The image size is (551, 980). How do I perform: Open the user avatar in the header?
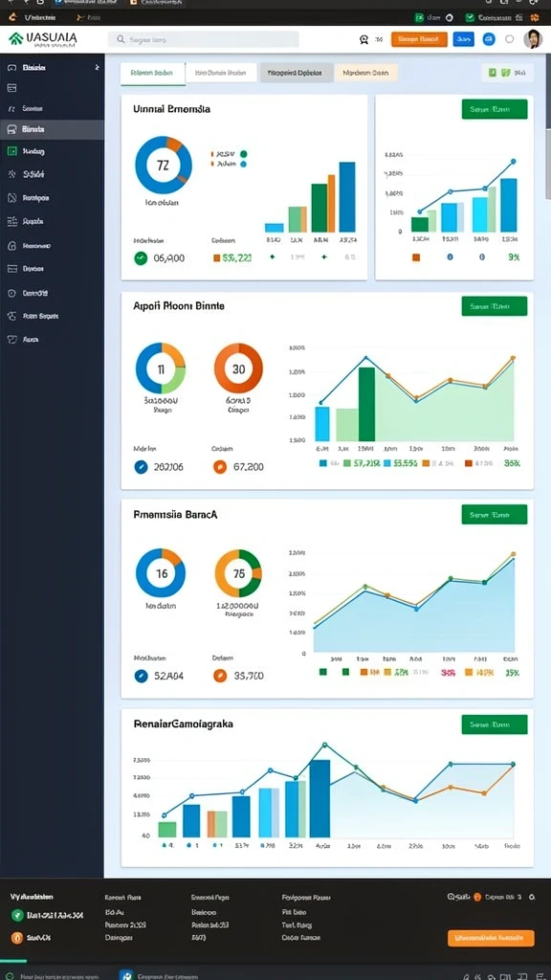pyautogui.click(x=533, y=38)
